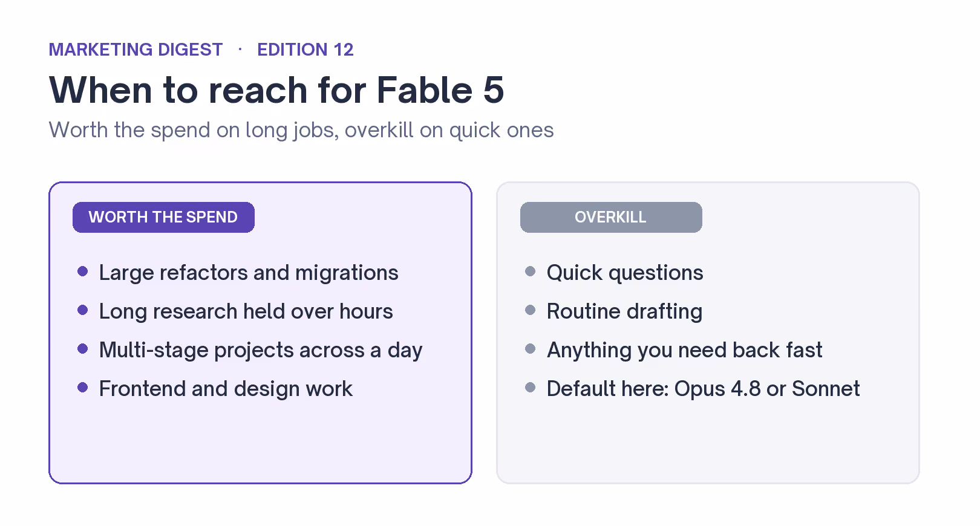This screenshot has height=526, width=980.
Task: Click the gray bullet beside Quick questions
Action: click(531, 271)
